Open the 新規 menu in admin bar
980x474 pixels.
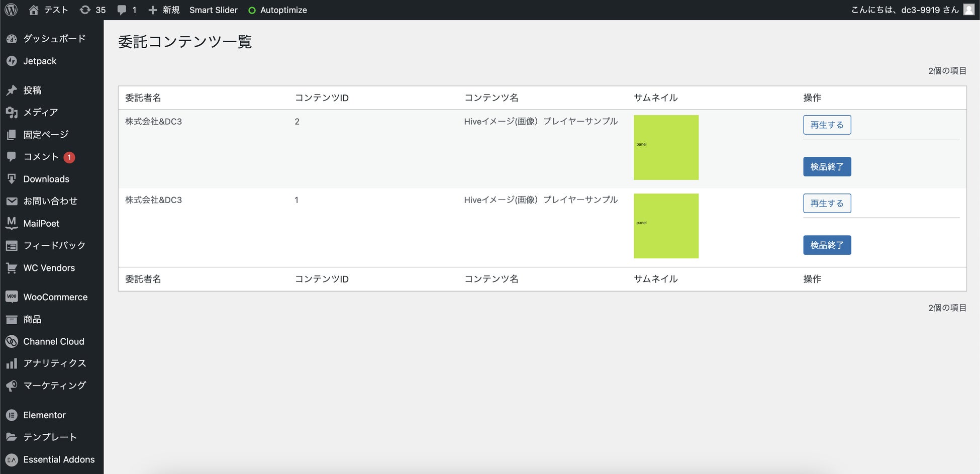[164, 10]
